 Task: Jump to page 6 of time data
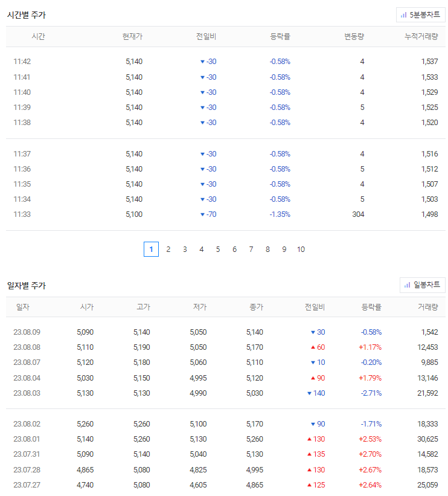click(235, 250)
